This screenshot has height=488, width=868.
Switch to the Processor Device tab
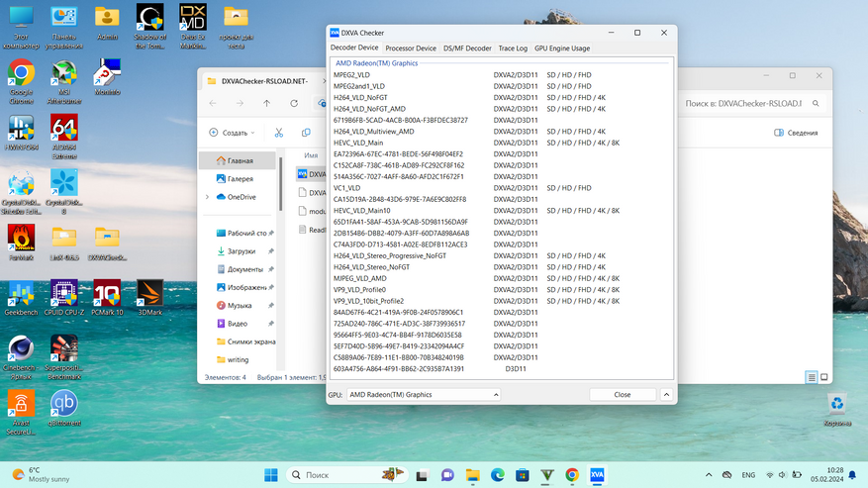[411, 48]
